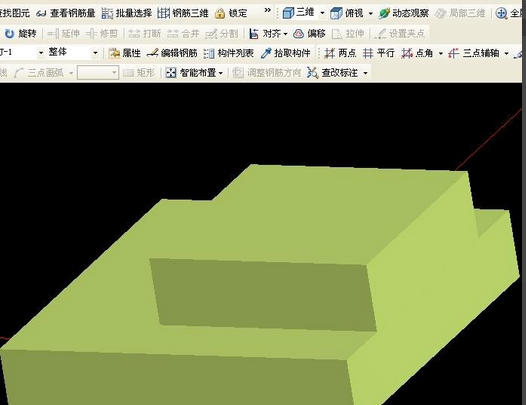Select the 旋转 rotate tool
This screenshot has width=526, height=405.
click(x=20, y=34)
